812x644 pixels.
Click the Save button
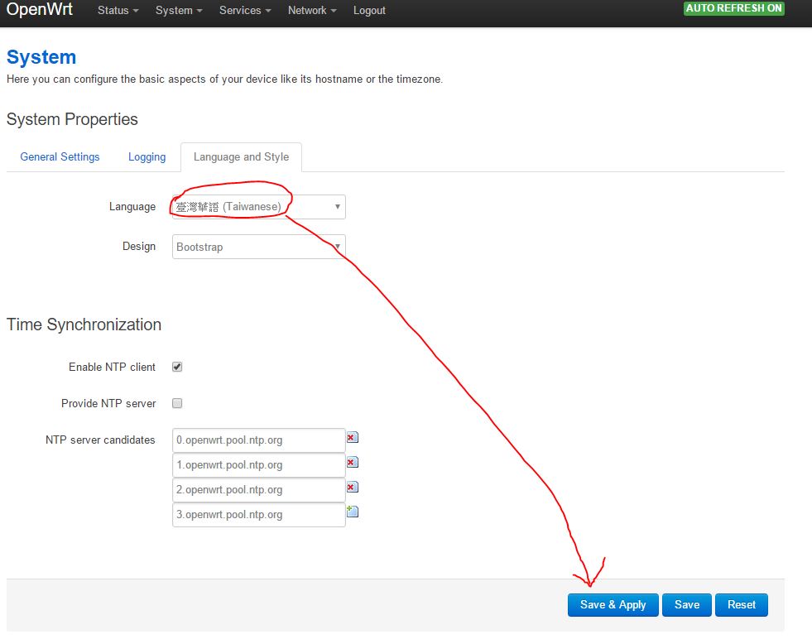pos(687,604)
